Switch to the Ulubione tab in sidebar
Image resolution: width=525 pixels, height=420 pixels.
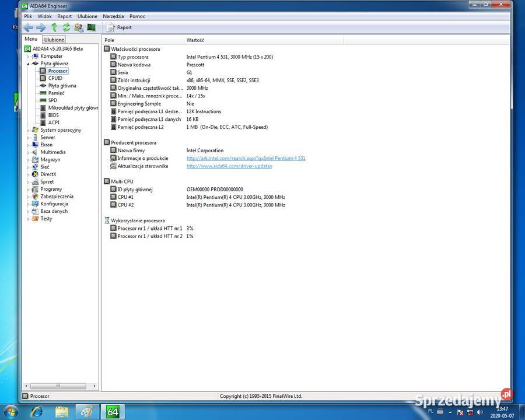pyautogui.click(x=54, y=39)
